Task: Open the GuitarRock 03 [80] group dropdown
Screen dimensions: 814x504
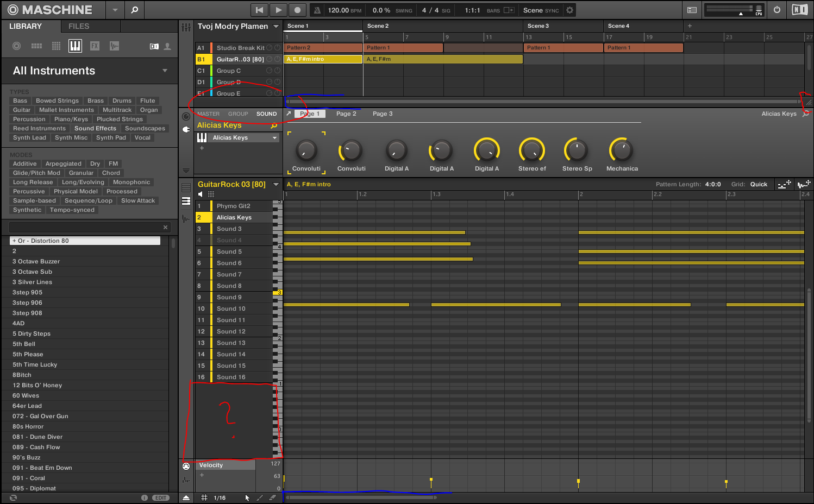Action: (x=276, y=185)
